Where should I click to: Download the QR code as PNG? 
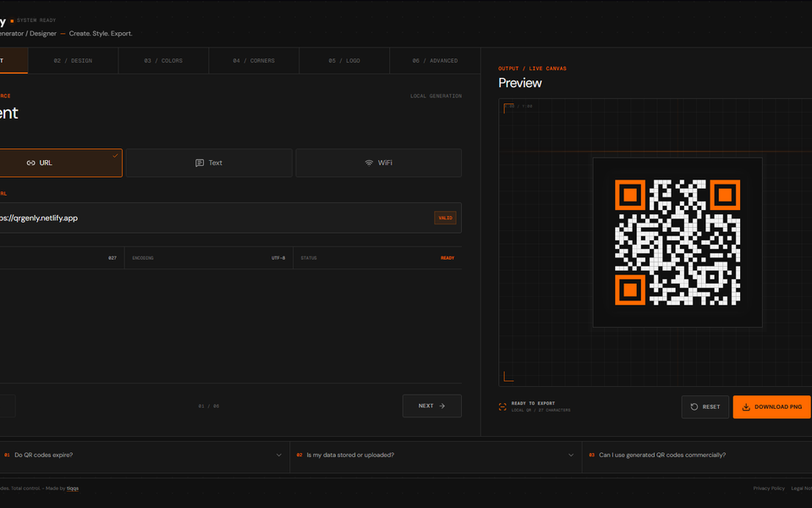771,407
